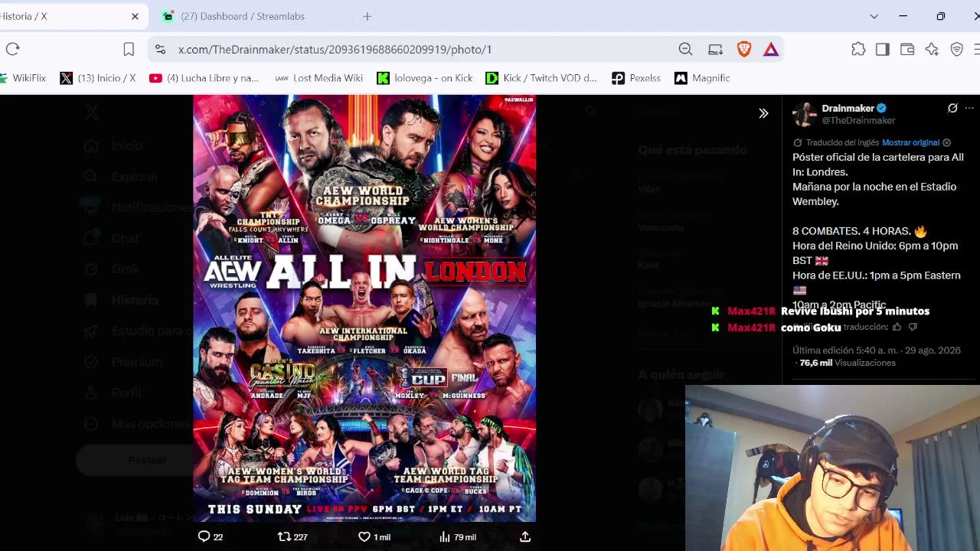Open the post's more options menu
Screen dimensions: 980x551
pos(969,109)
